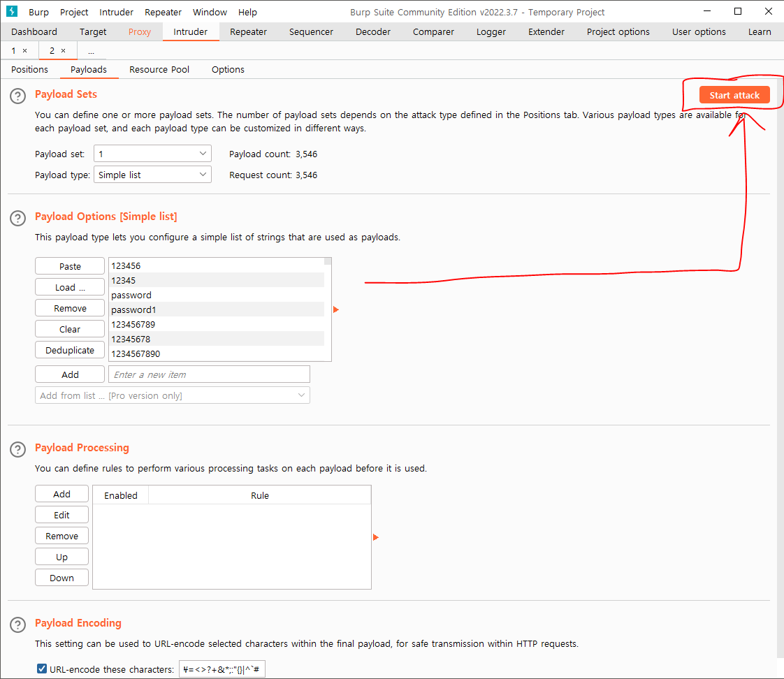The width and height of the screenshot is (784, 679).
Task: Open help for Payload Options section
Action: [x=18, y=218]
